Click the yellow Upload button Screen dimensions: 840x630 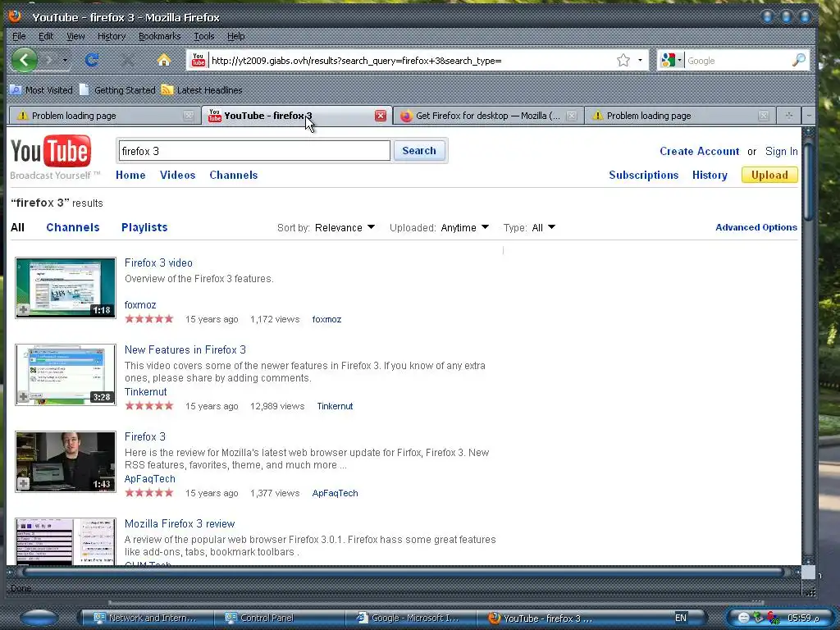[769, 176]
